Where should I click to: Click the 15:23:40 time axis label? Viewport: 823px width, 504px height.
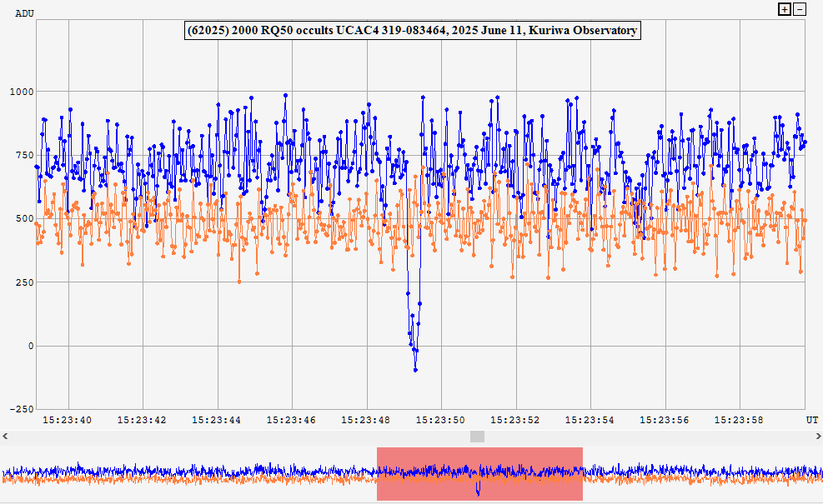point(67,419)
